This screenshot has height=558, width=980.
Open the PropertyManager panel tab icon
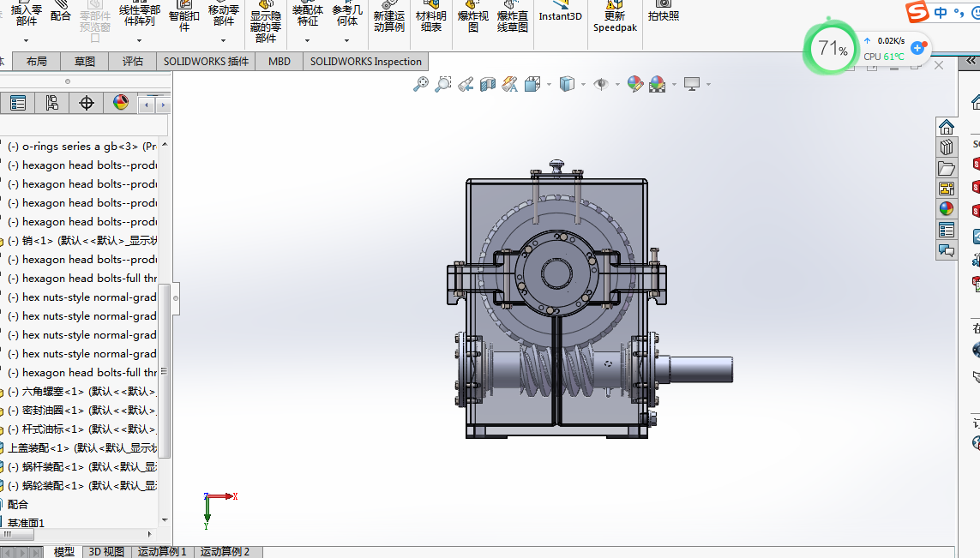click(x=17, y=104)
